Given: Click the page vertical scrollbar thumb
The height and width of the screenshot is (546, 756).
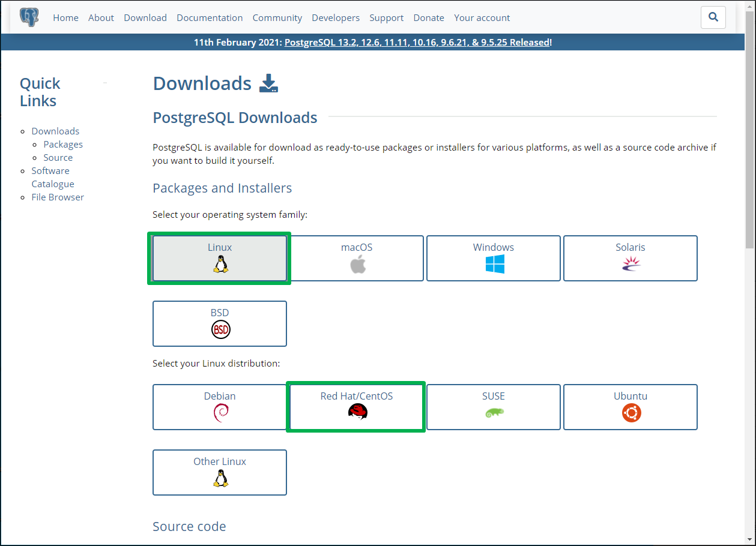Looking at the screenshot, I should [x=749, y=130].
